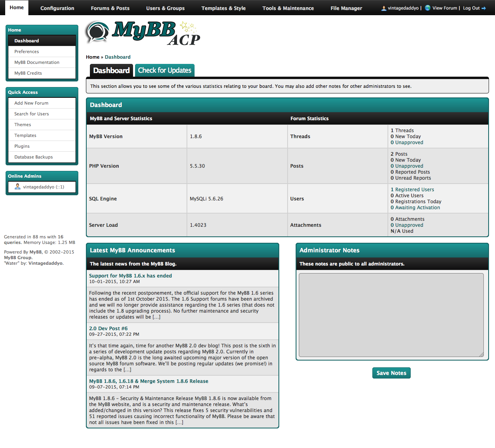495x448 pixels.
Task: Select Dashboard in Home sidebar
Action: 42,41
